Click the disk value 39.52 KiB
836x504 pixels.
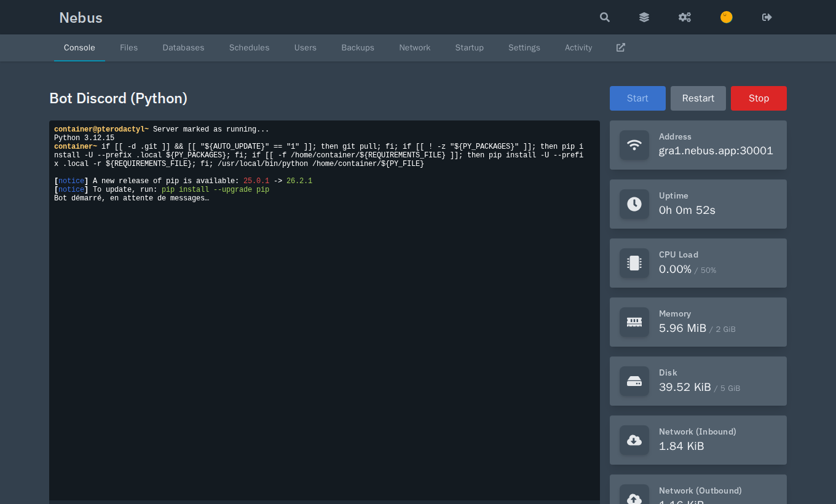(685, 387)
